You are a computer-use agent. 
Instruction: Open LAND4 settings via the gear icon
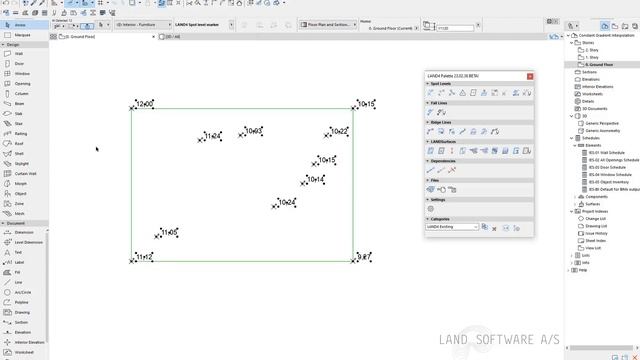click(x=431, y=209)
